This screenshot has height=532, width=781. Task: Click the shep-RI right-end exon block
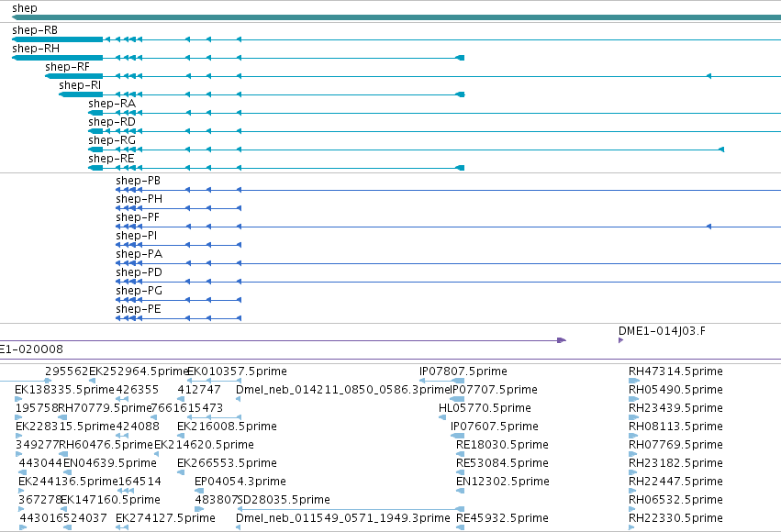(460, 94)
